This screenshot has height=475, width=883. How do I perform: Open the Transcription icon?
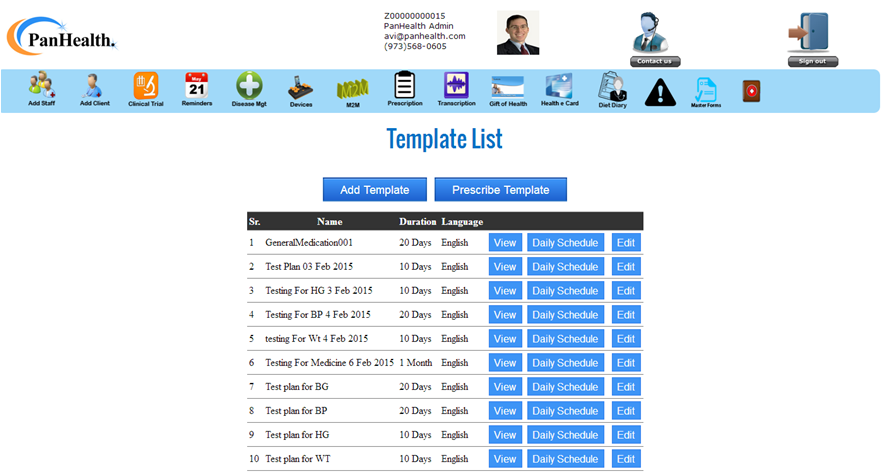point(456,87)
